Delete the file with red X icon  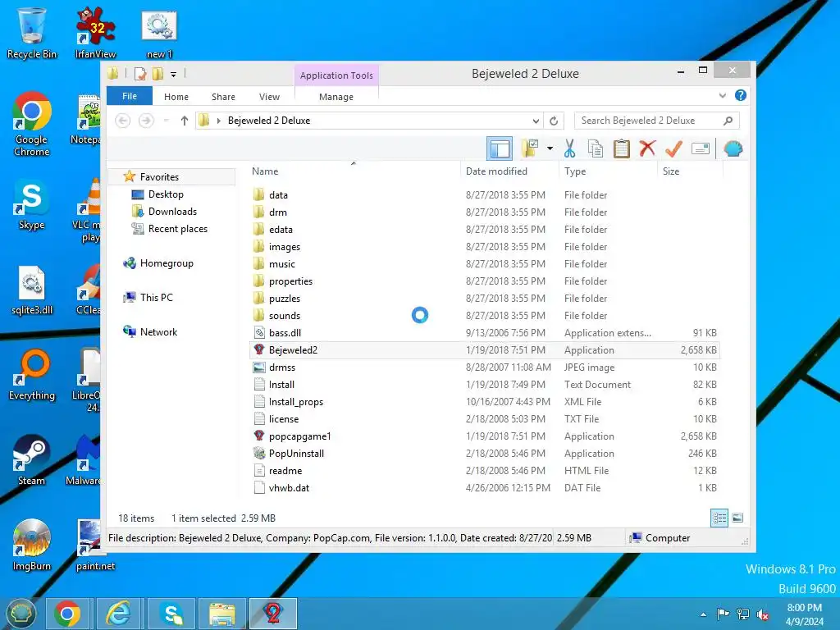point(647,148)
